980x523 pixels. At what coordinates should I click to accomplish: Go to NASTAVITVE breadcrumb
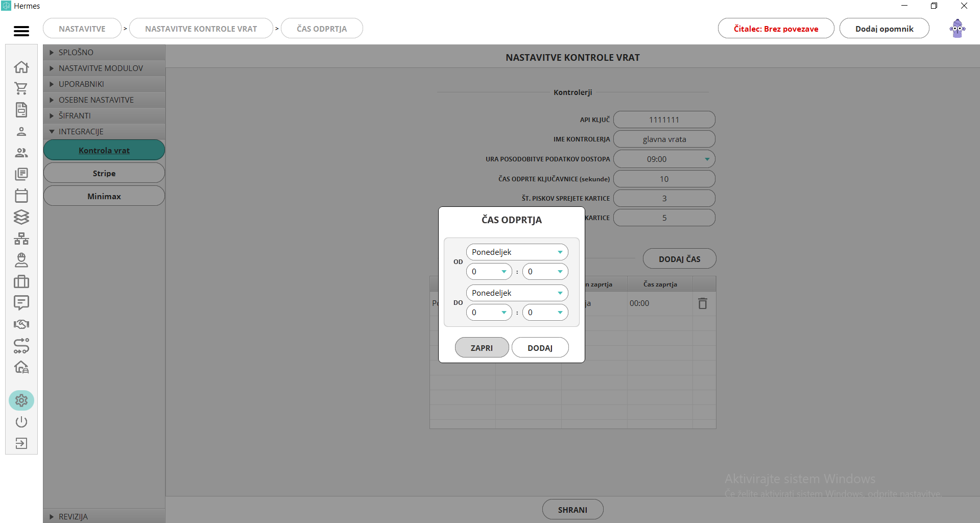point(82,29)
